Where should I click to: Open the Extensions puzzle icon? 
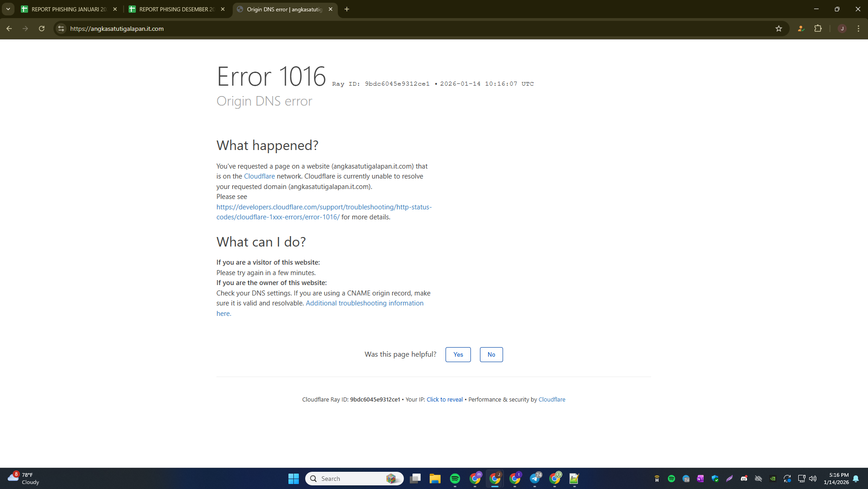(x=818, y=29)
